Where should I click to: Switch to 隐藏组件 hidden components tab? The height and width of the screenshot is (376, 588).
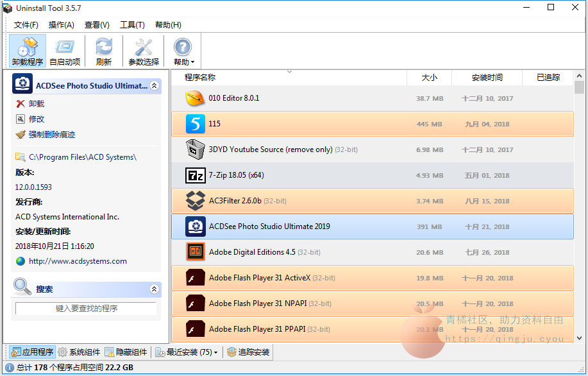pyautogui.click(x=126, y=352)
